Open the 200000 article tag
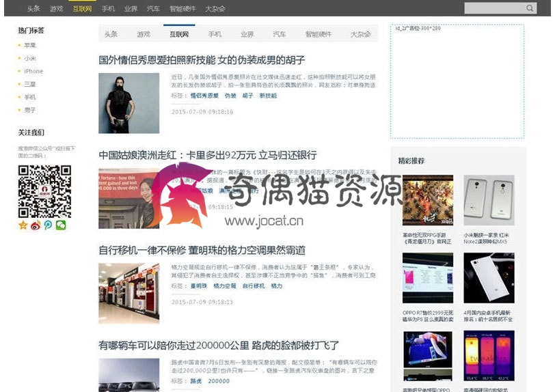555x392 pixels. [219, 381]
